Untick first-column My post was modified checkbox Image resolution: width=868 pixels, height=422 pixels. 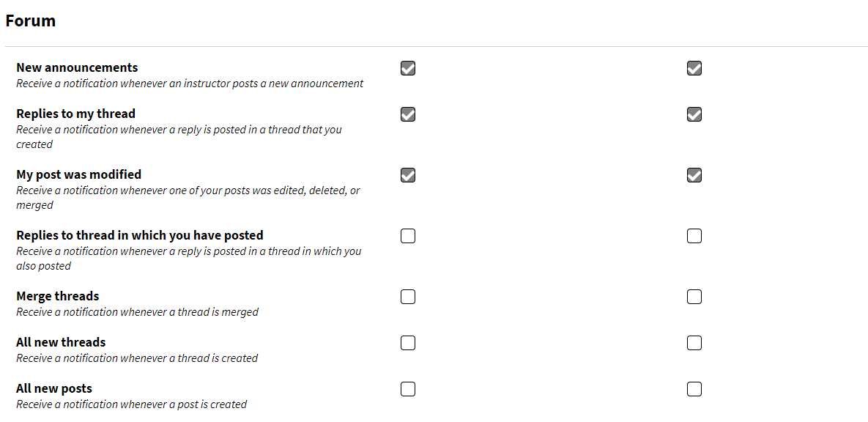pyautogui.click(x=408, y=175)
